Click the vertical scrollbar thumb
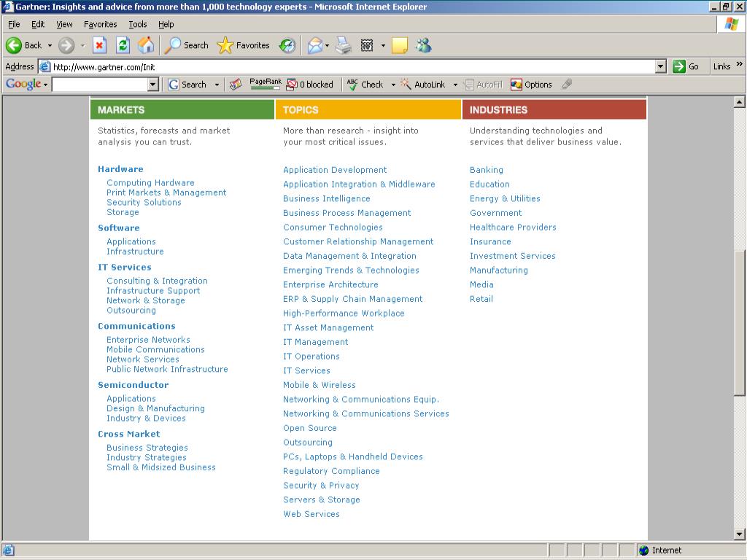This screenshot has height=560, width=747. pos(740,322)
